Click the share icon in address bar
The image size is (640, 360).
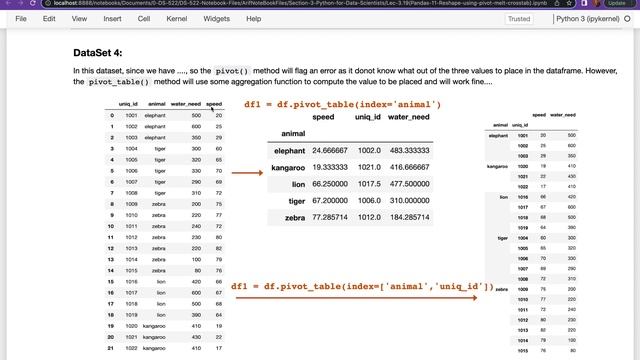coord(557,3)
